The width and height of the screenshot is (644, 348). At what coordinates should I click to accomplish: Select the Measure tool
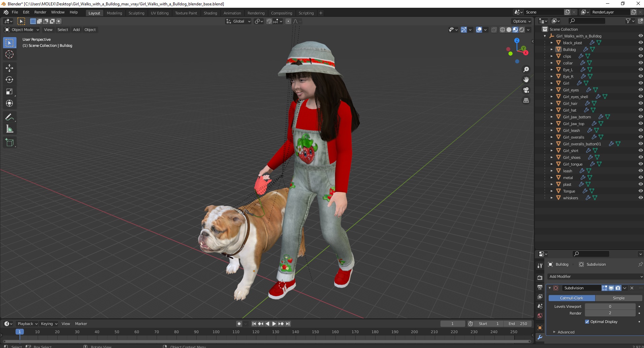click(x=9, y=129)
